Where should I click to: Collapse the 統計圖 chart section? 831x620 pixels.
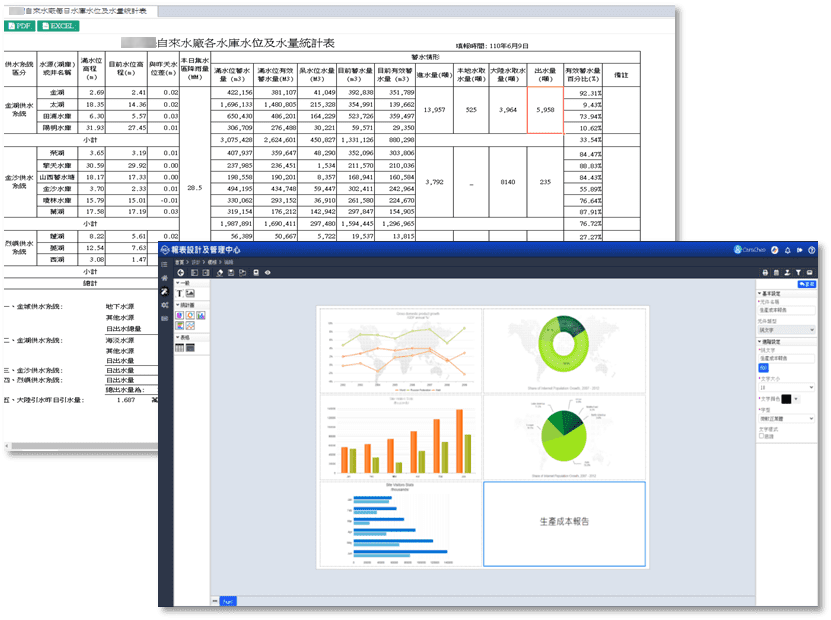pyautogui.click(x=177, y=305)
